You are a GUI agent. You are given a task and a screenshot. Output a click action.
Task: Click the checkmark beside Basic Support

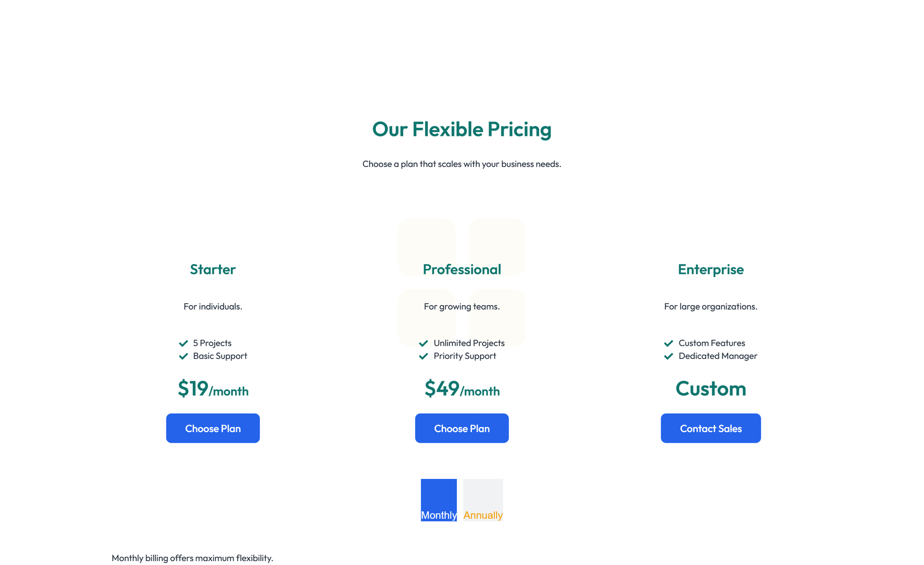184,356
